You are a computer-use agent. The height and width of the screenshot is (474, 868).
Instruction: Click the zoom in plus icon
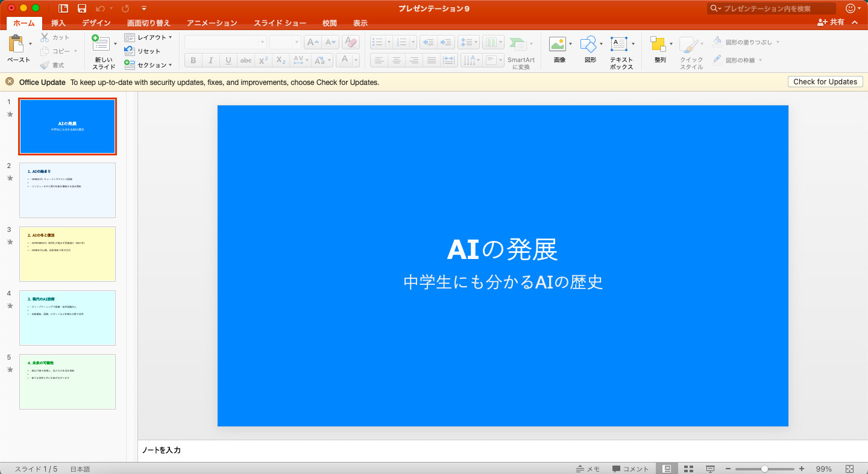tap(802, 469)
